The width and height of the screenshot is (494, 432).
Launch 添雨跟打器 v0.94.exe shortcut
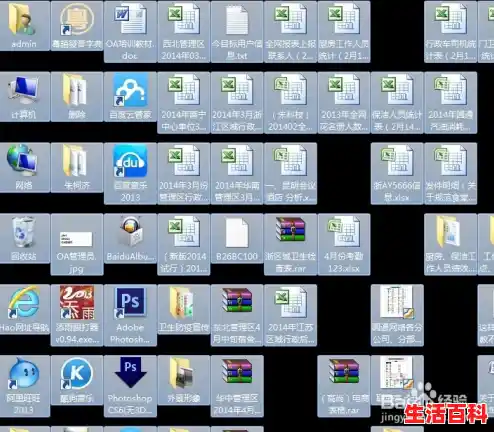click(x=77, y=315)
